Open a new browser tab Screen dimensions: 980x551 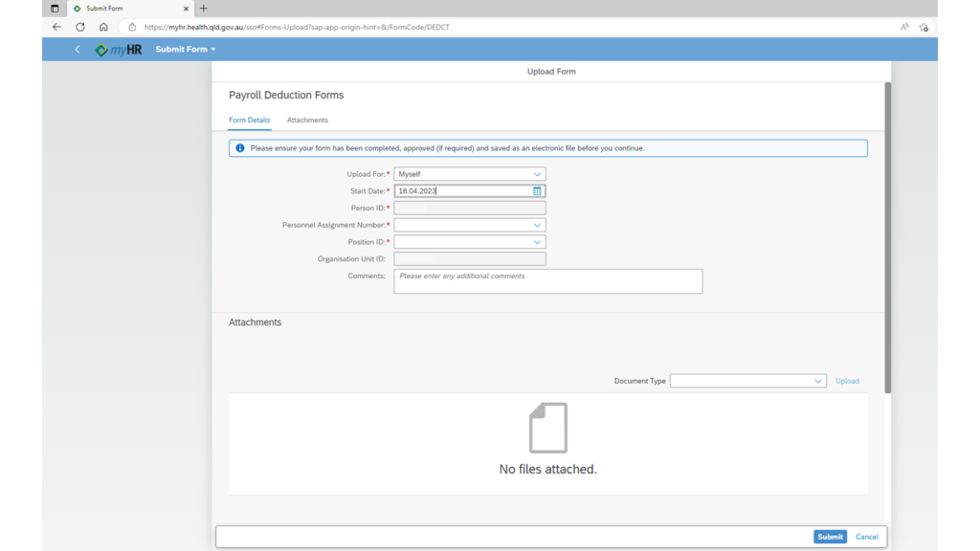pos(204,9)
